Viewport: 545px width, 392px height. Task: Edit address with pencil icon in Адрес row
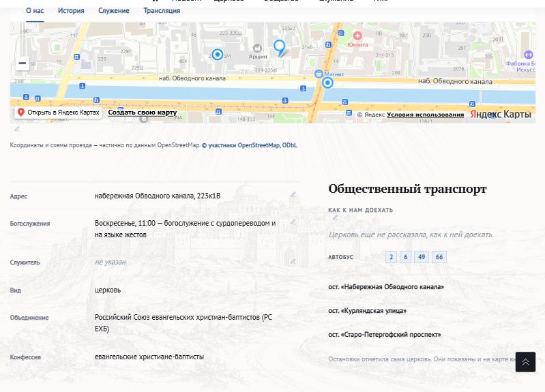[293, 194]
